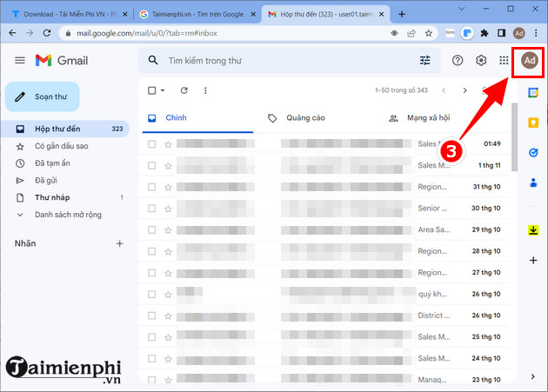Star the email dated 27 thg 10
This screenshot has height=392, width=548.
tap(168, 273)
